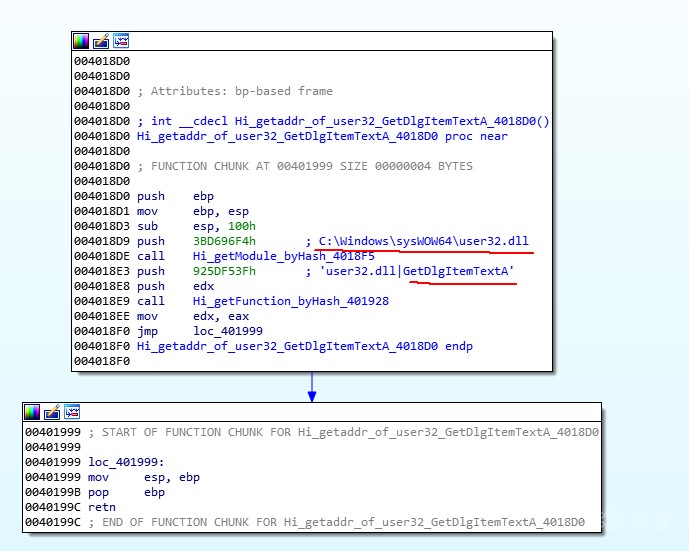Click the END OF FUNCTION CHUNK comment
The height and width of the screenshot is (551, 689).
[x=337, y=522]
